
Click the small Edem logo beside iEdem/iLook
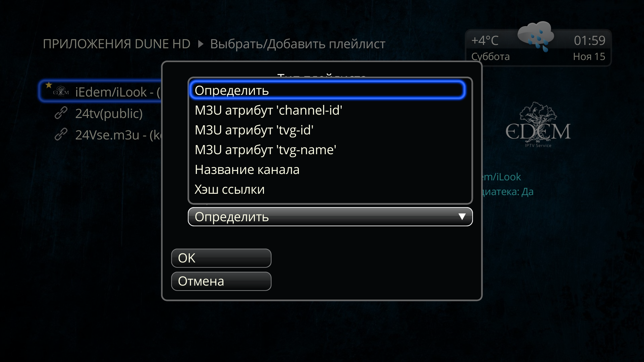61,91
